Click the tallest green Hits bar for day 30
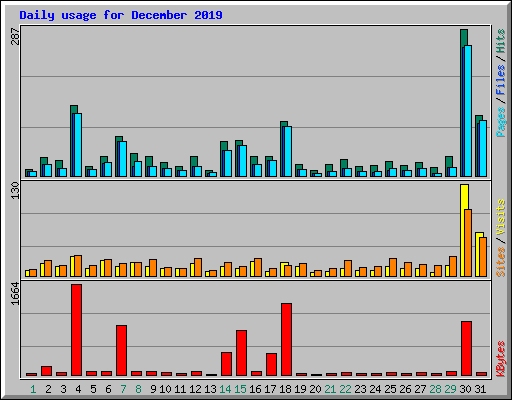The width and height of the screenshot is (512, 400). coord(464,37)
